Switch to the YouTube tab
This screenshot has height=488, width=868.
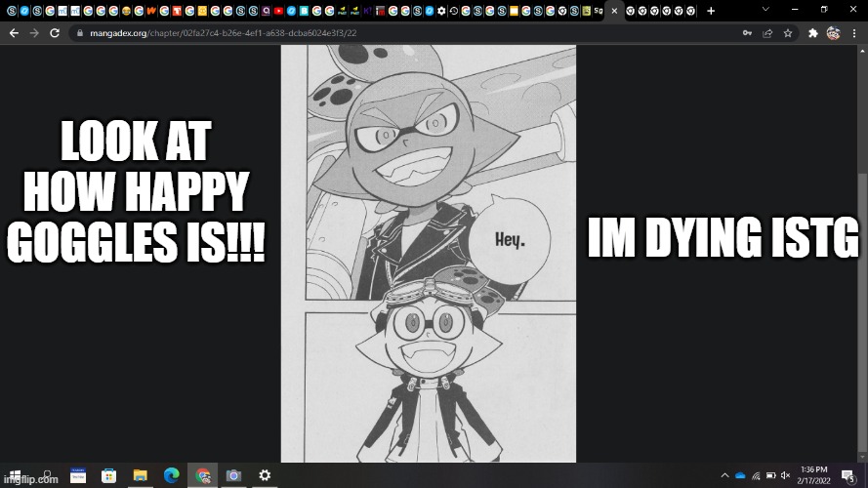[278, 11]
